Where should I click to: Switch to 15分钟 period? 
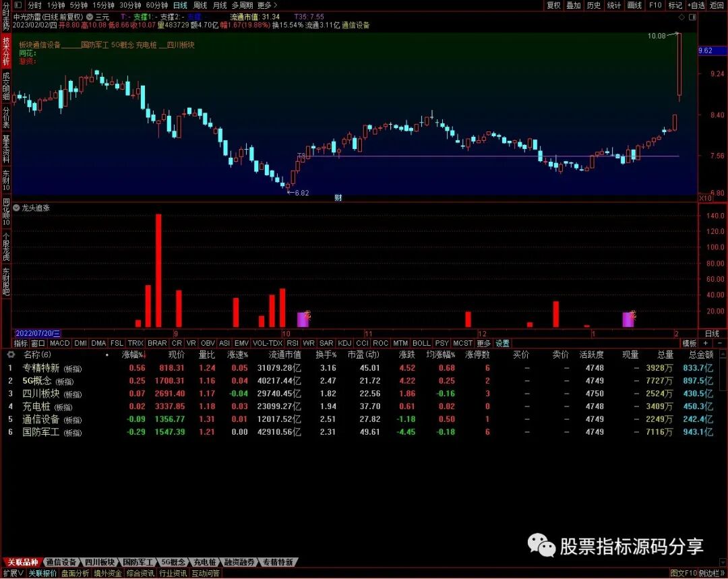[103, 5]
